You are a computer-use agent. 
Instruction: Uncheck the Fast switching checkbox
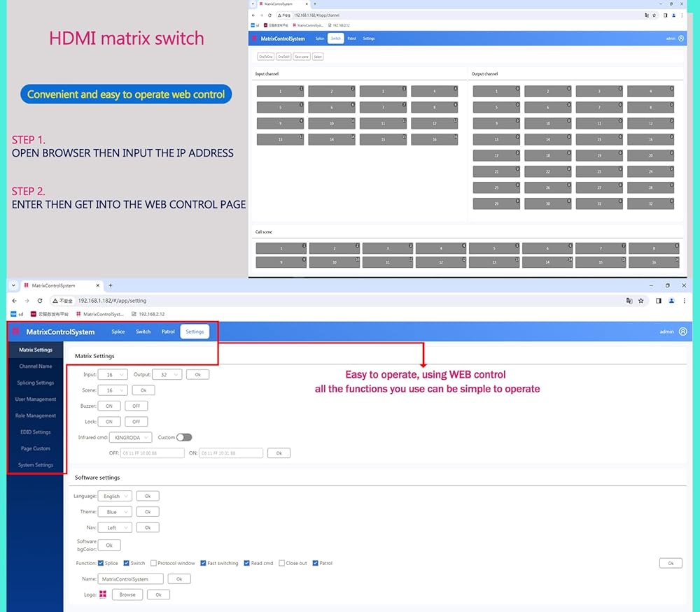(202, 563)
